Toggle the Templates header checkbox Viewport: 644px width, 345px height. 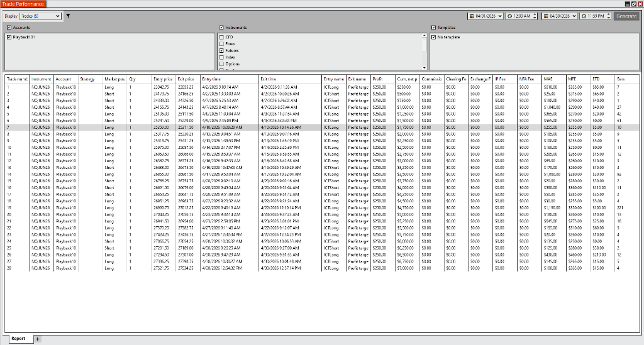point(434,28)
